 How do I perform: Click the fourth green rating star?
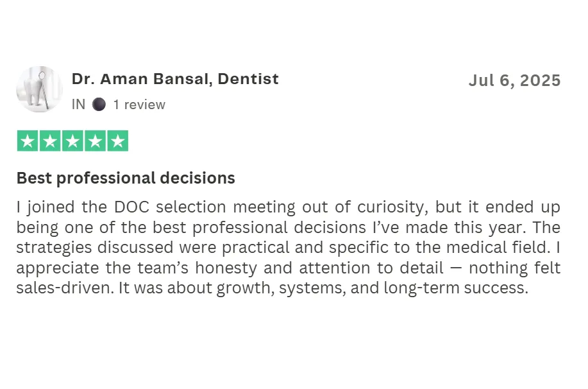(x=95, y=141)
